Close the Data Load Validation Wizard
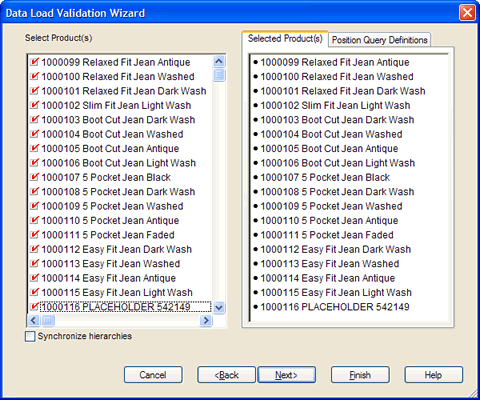480x400 pixels. pyautogui.click(x=467, y=13)
